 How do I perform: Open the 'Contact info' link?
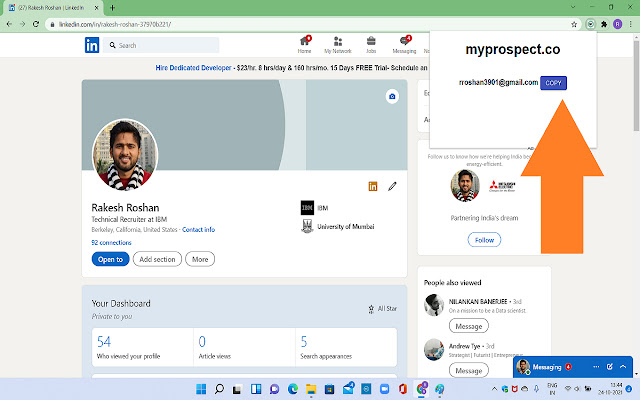click(198, 229)
